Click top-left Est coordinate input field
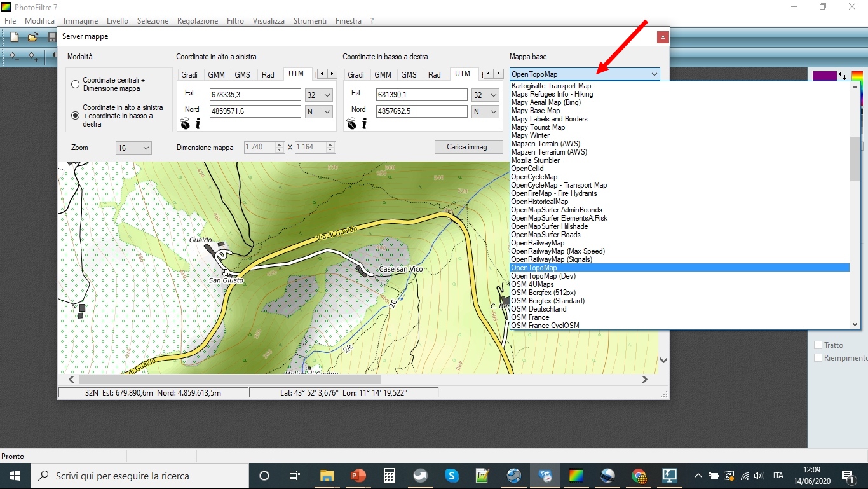Viewport: 868px width, 489px height. point(255,95)
